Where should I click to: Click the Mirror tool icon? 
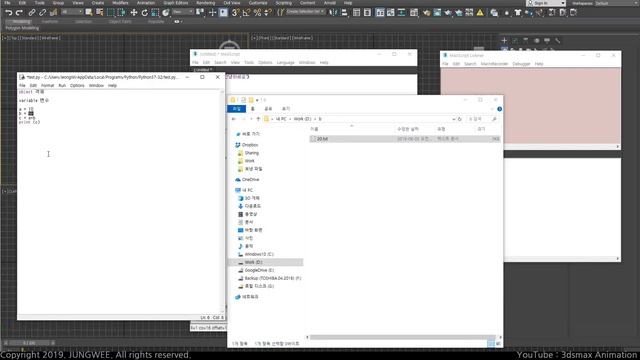(333, 13)
